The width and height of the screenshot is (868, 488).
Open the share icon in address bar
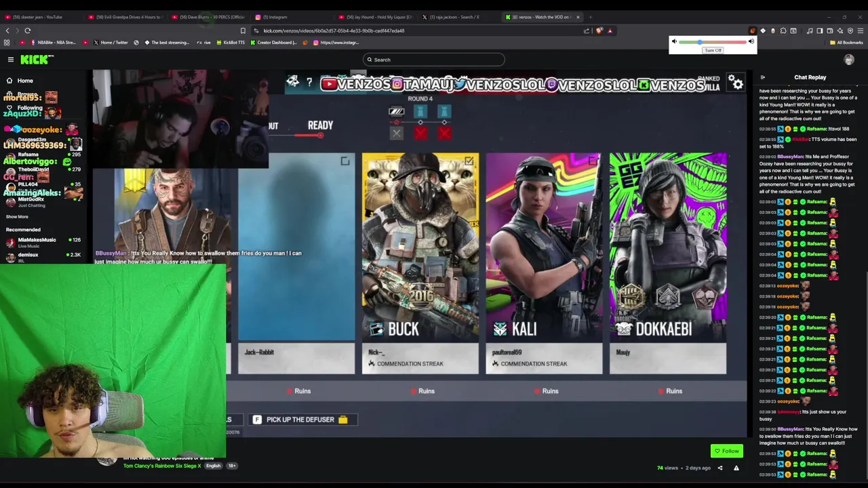coord(587,30)
